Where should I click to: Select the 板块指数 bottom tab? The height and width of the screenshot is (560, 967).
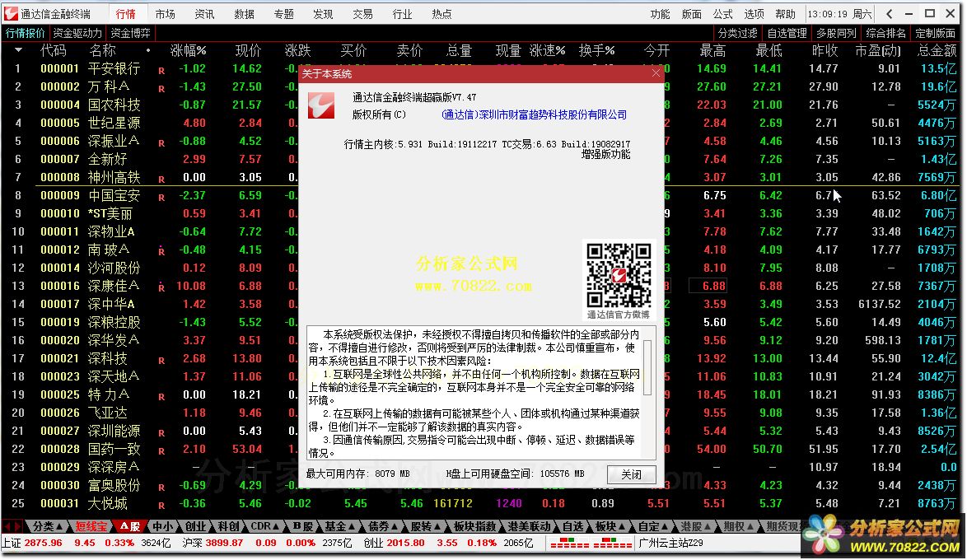(475, 526)
